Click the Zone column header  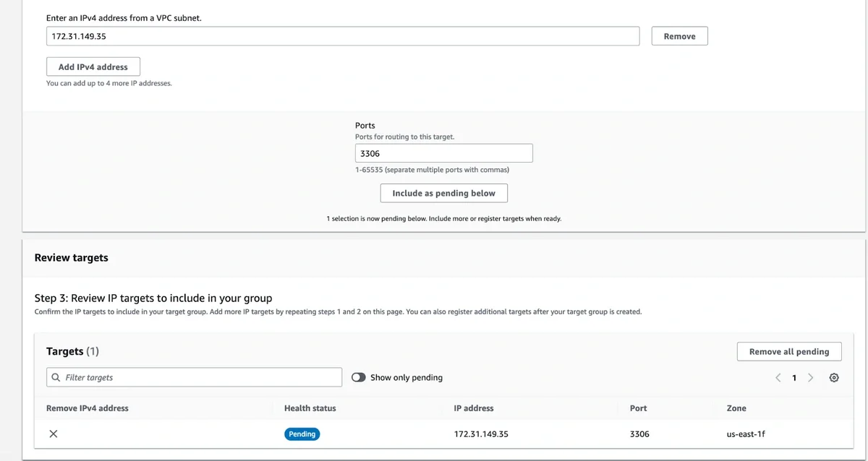click(x=736, y=408)
